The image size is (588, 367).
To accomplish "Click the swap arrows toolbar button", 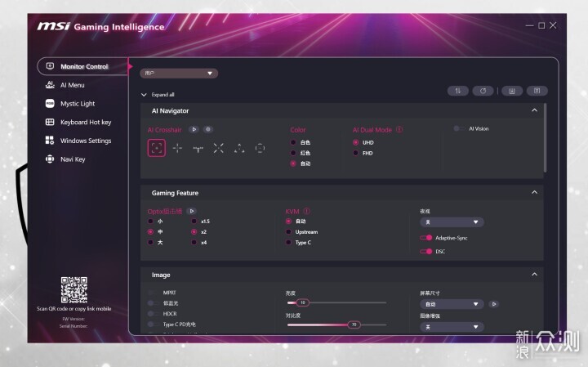I will (x=458, y=91).
